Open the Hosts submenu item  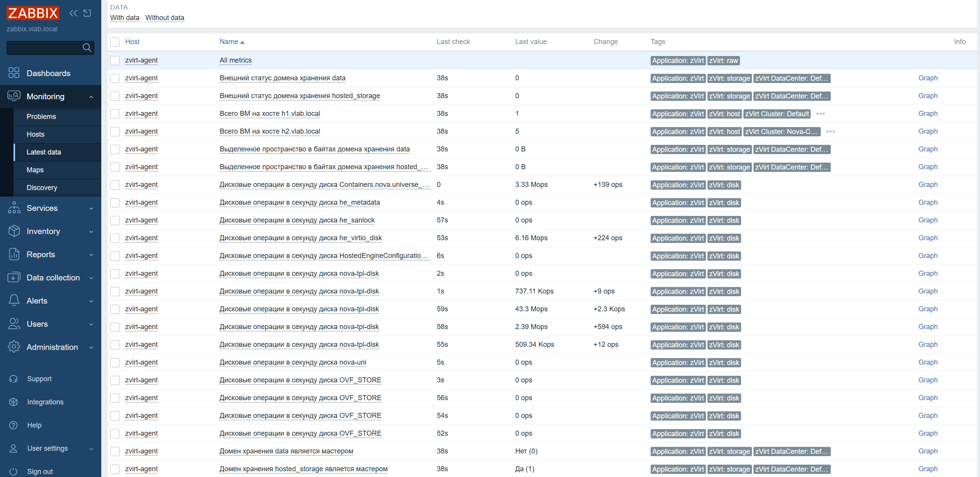[57, 134]
